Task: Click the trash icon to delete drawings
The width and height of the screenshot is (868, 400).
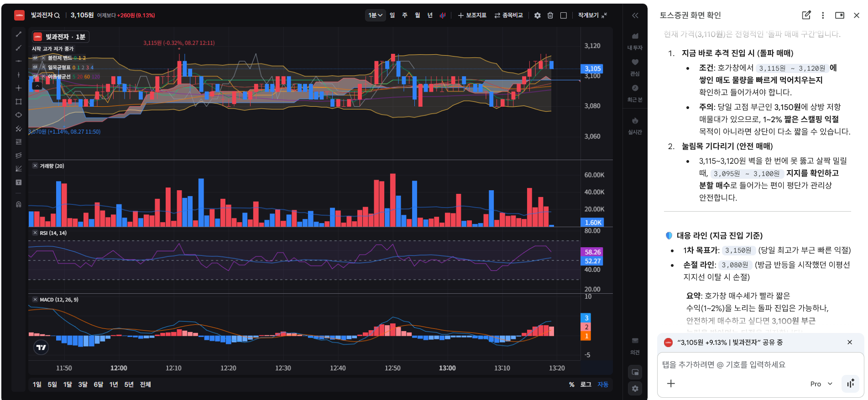Action: pyautogui.click(x=550, y=16)
